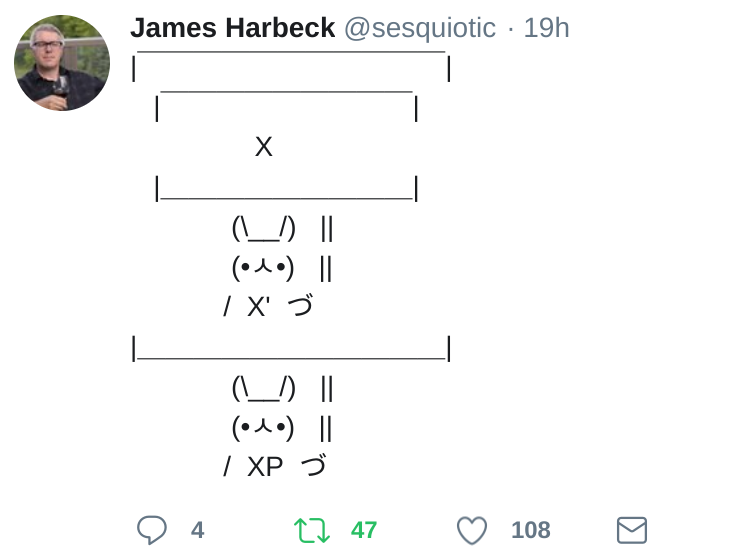The width and height of the screenshot is (750, 558).
Task: Click the second bunny's ears (\__/)
Action: [263, 388]
